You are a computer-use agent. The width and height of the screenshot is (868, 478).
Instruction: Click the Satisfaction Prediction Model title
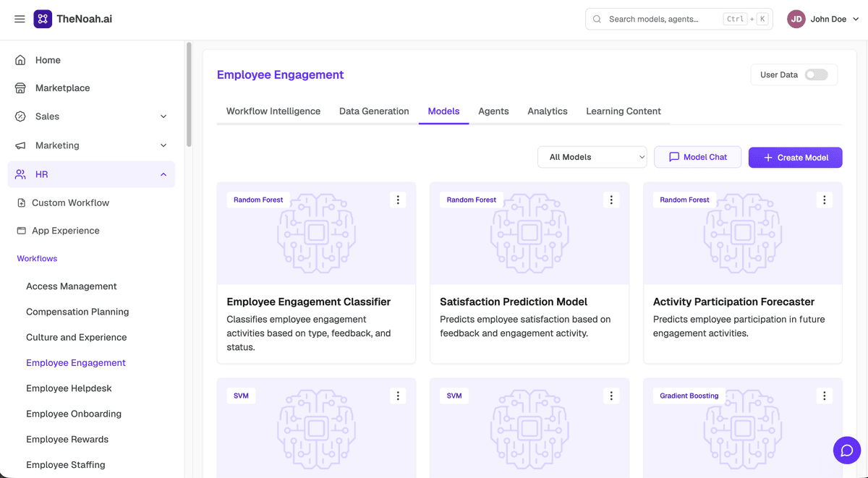coord(514,302)
